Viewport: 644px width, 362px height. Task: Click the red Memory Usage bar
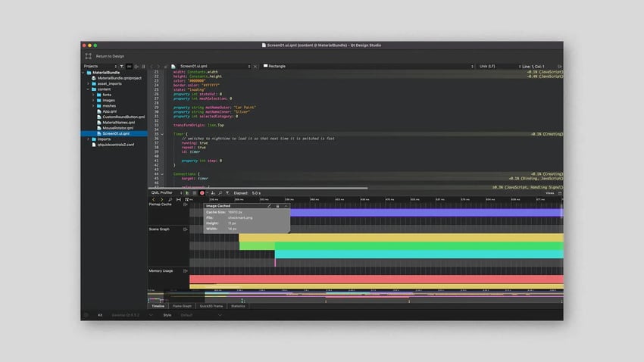[x=377, y=279]
